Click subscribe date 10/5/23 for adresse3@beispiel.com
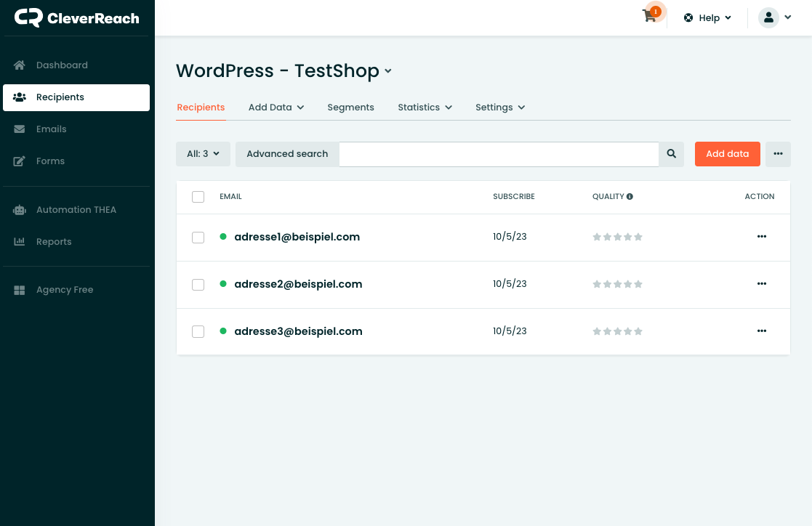The height and width of the screenshot is (526, 812). (x=510, y=331)
